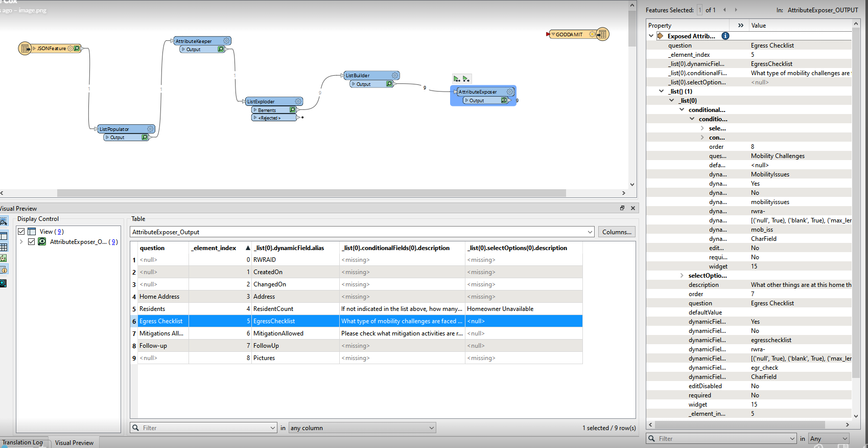Open ListExploder parameters gear
This screenshot has width=868, height=448.
(x=298, y=101)
